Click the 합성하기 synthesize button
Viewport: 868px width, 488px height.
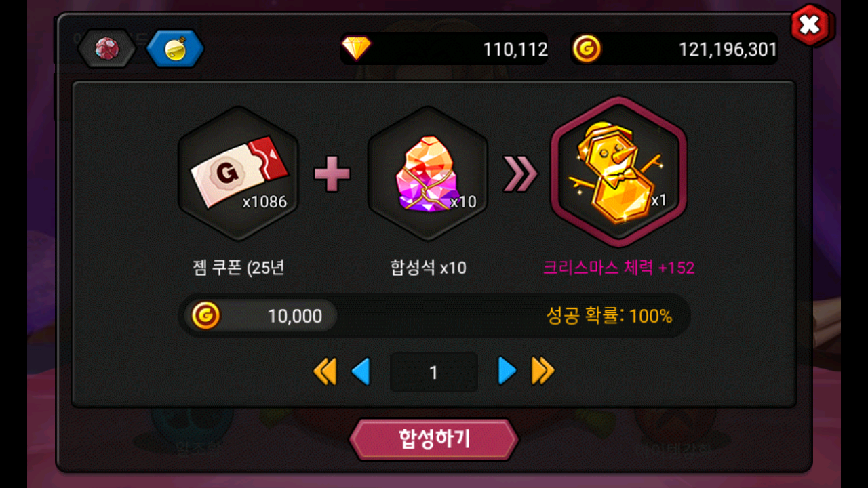(x=434, y=439)
